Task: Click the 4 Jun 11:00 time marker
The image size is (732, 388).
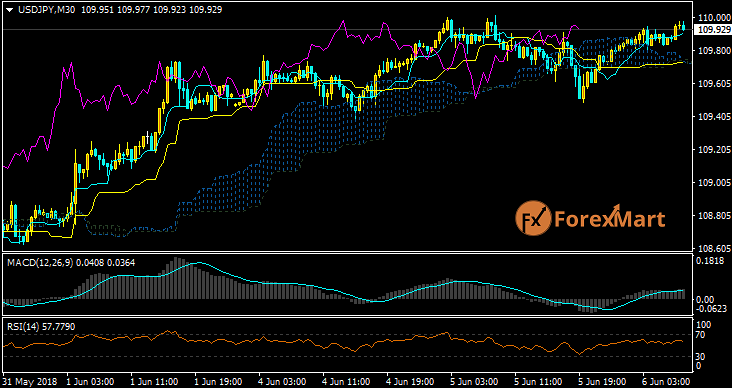Action: [346, 381]
